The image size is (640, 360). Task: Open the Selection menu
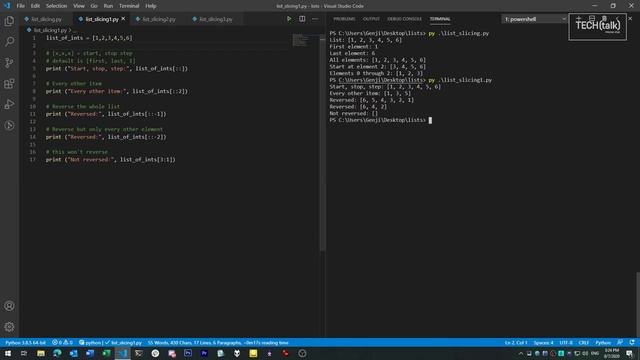tap(56, 6)
